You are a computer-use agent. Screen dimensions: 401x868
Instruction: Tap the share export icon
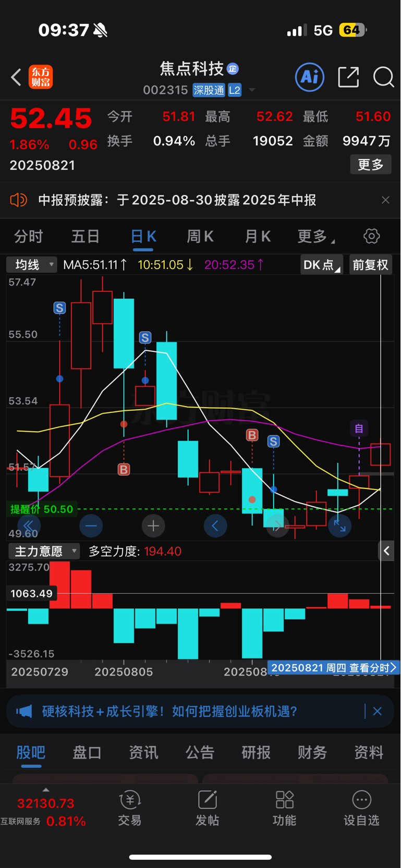(x=348, y=77)
